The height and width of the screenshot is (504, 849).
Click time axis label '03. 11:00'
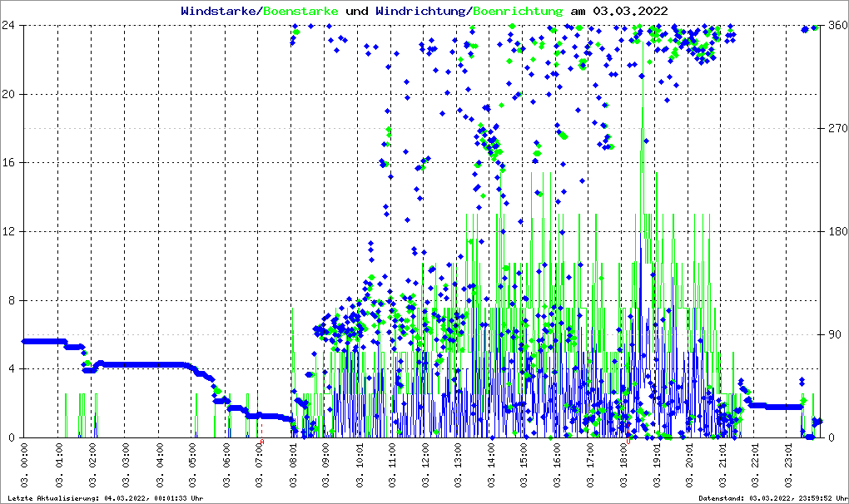(391, 466)
